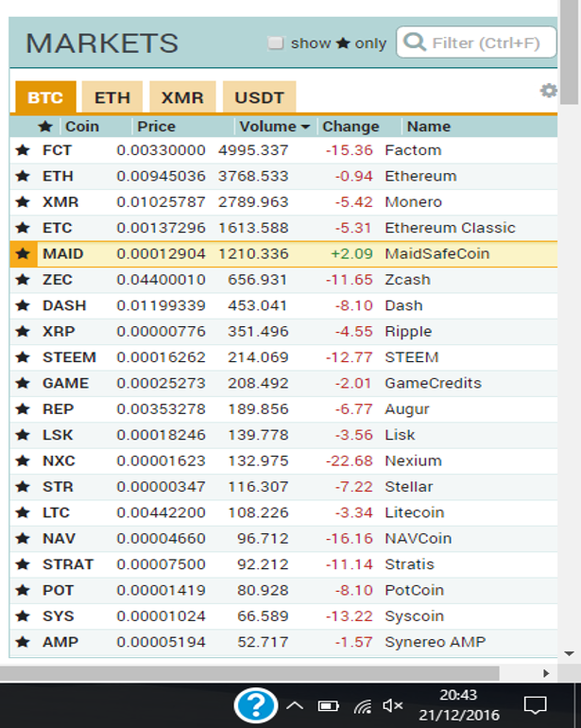Click the star icon for SYS

[x=23, y=616]
